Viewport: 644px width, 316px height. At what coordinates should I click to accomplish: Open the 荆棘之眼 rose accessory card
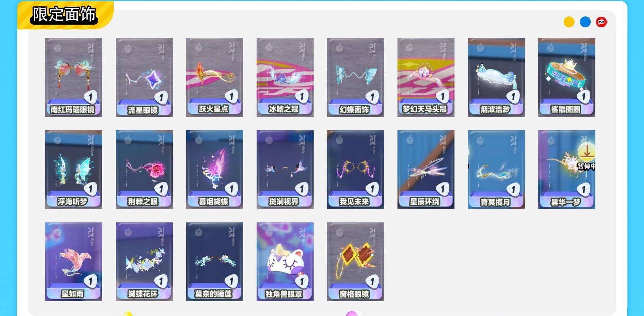tap(144, 169)
